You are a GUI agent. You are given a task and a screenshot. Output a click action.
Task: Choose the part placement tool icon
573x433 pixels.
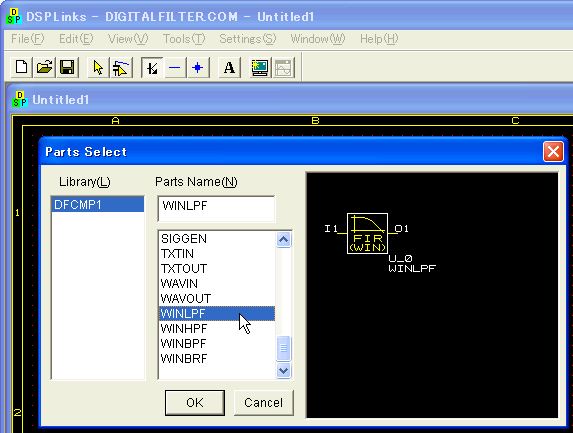click(121, 67)
